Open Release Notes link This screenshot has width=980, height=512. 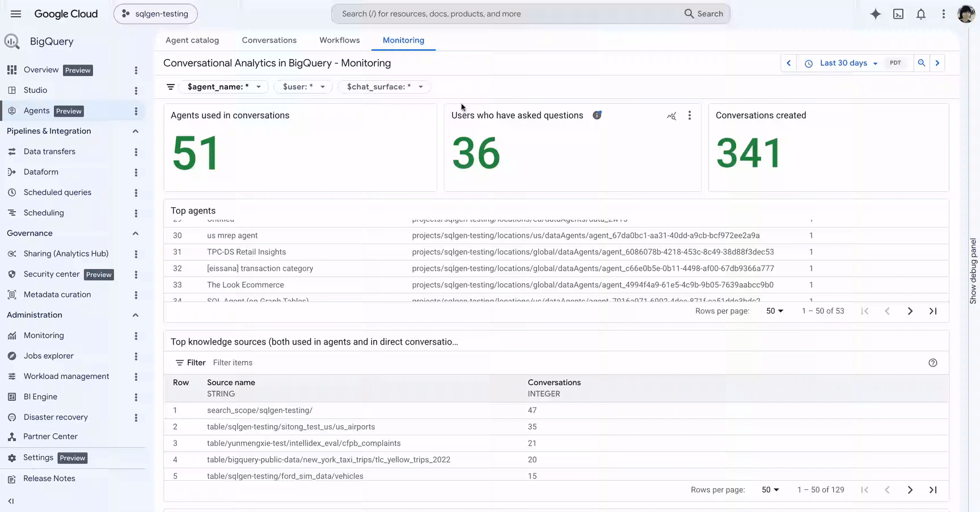coord(49,479)
